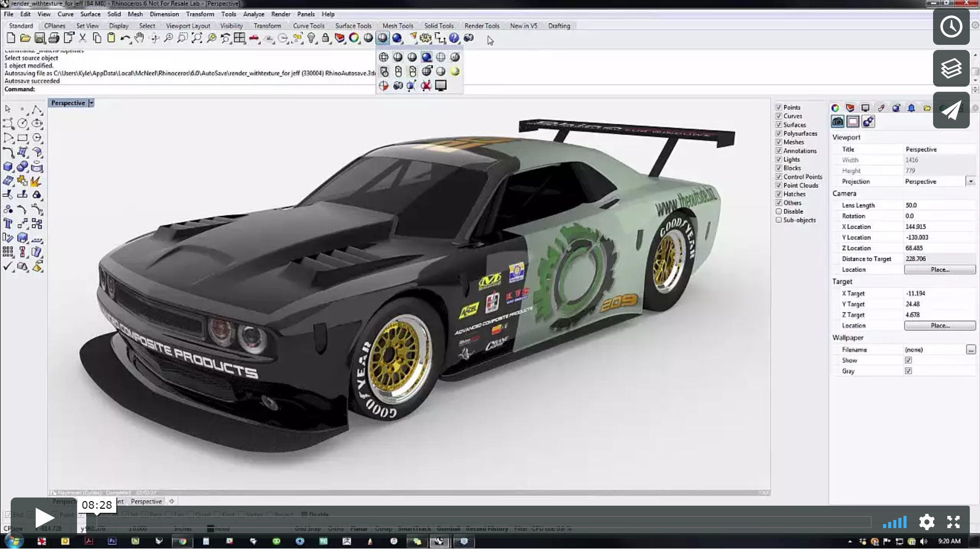Uncheck the Curves filter checkbox
Screen dimensions: 980x549
pyautogui.click(x=779, y=116)
